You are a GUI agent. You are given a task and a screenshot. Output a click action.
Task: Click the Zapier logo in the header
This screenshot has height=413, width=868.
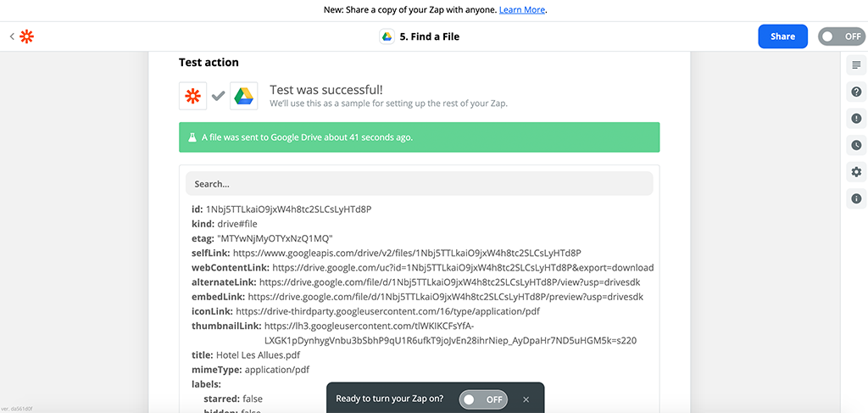tap(27, 36)
